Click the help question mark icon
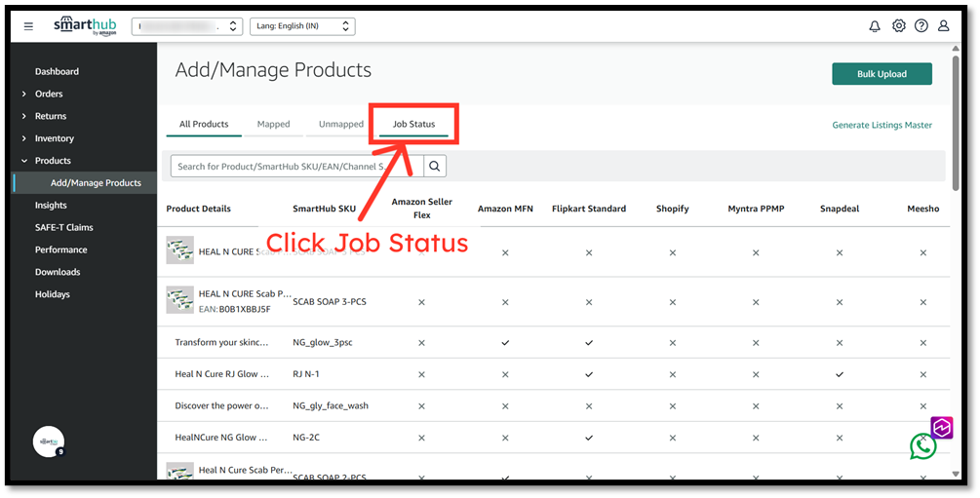Viewport: 980px width, 498px height. pos(921,25)
